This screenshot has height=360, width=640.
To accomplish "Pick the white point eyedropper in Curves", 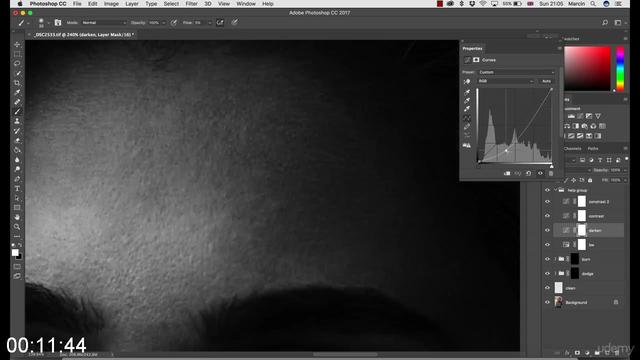I will 467,109.
